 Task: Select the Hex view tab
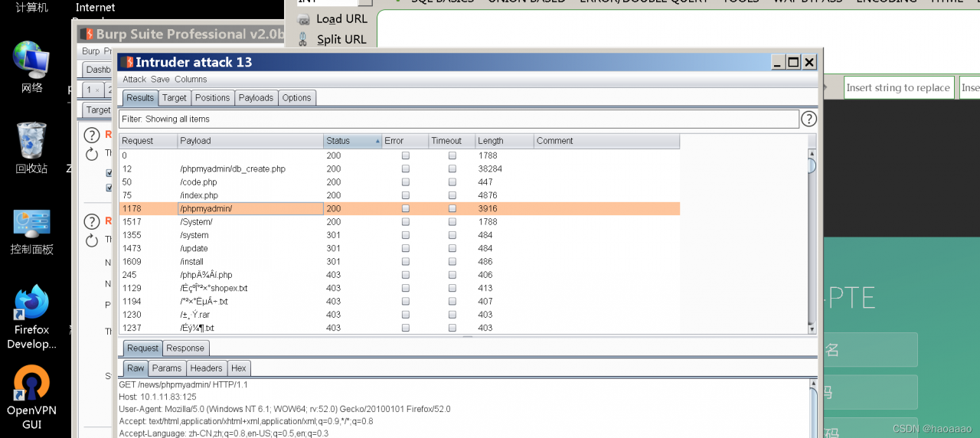[x=239, y=368]
